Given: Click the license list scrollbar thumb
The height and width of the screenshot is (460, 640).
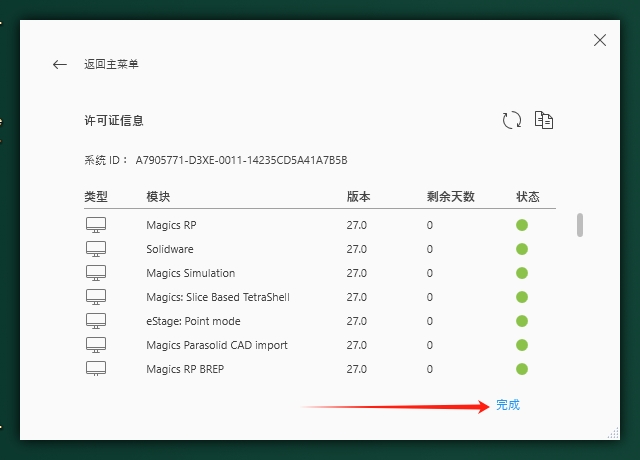Looking at the screenshot, I should click(580, 224).
